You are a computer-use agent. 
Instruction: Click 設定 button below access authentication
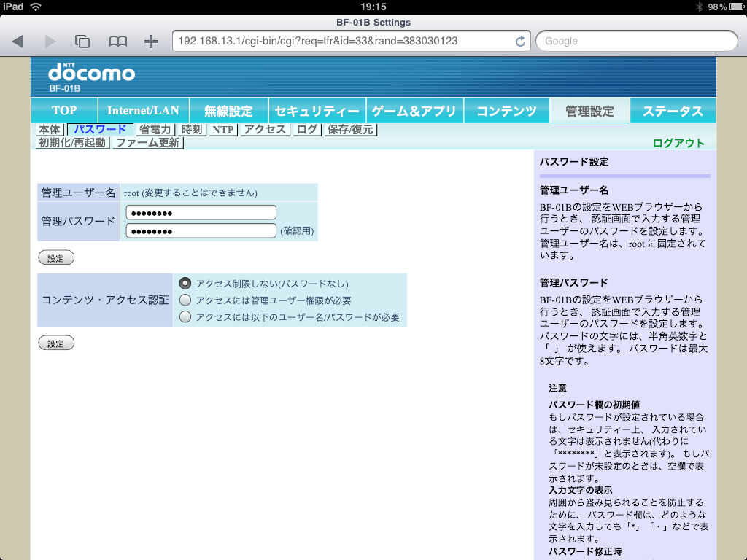[56, 343]
